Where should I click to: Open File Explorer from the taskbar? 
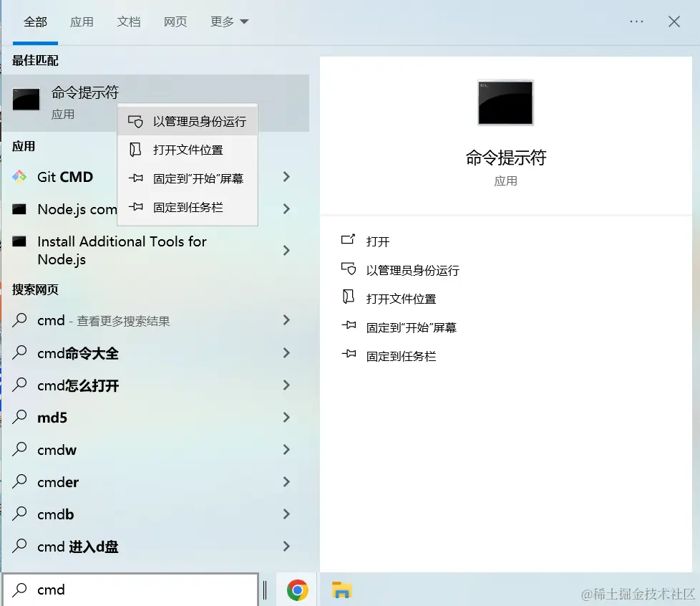341,590
